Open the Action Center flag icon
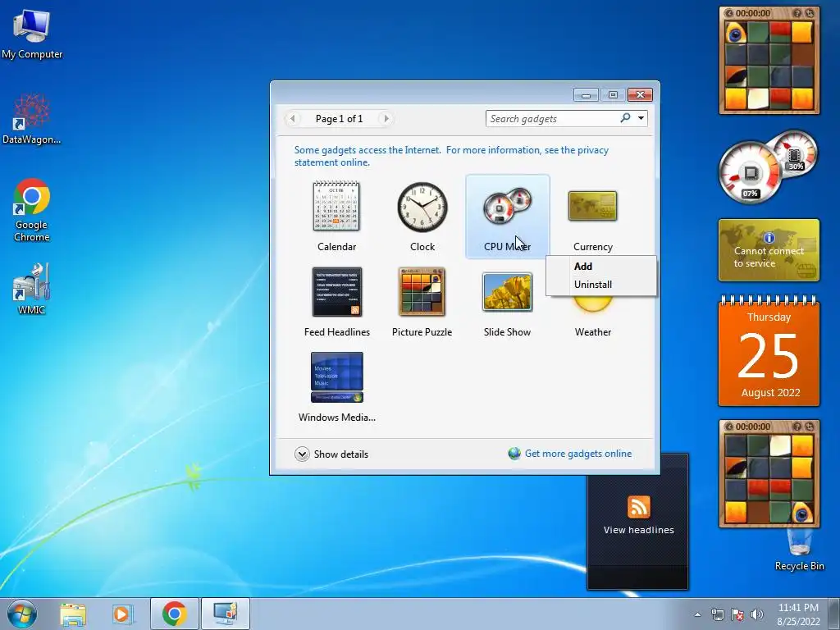Image resolution: width=840 pixels, height=630 pixels. [737, 614]
